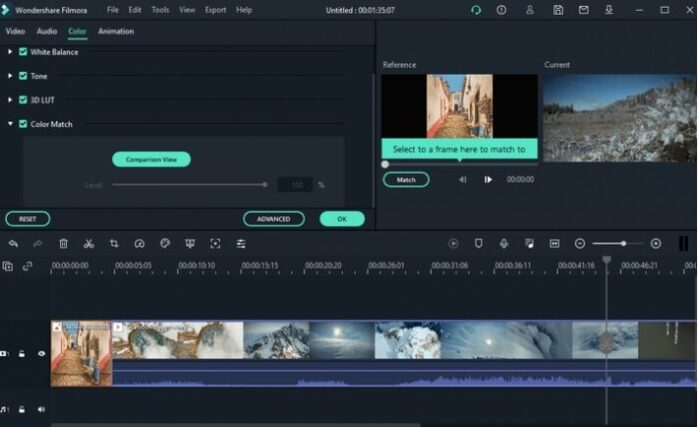Toggle video track visibility eye icon

pos(42,353)
